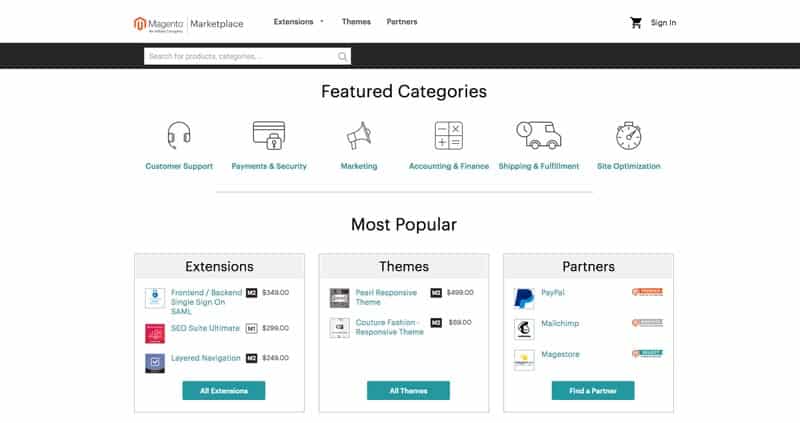
Task: Click the Magestore logo icon
Action: [524, 360]
